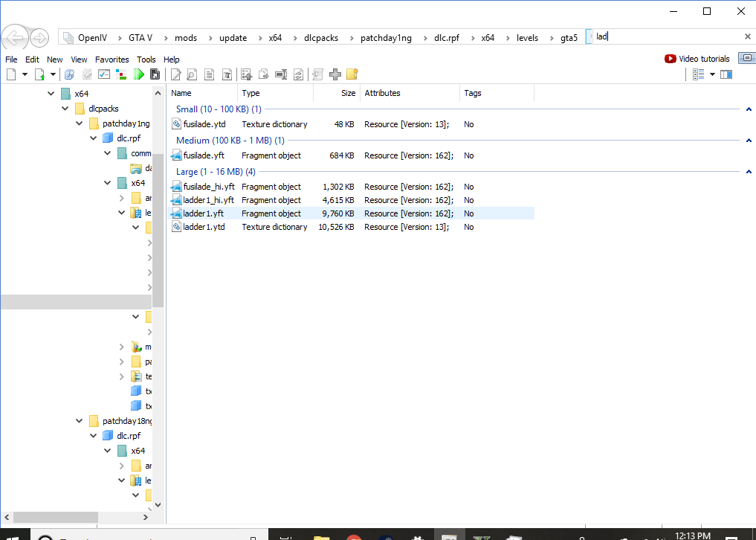Click the gray plus add icon

pos(335,74)
